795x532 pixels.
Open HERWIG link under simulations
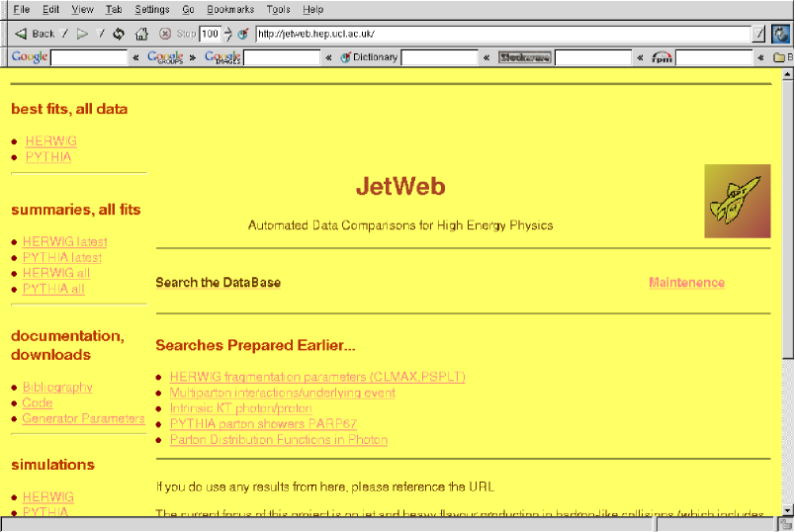click(48, 496)
